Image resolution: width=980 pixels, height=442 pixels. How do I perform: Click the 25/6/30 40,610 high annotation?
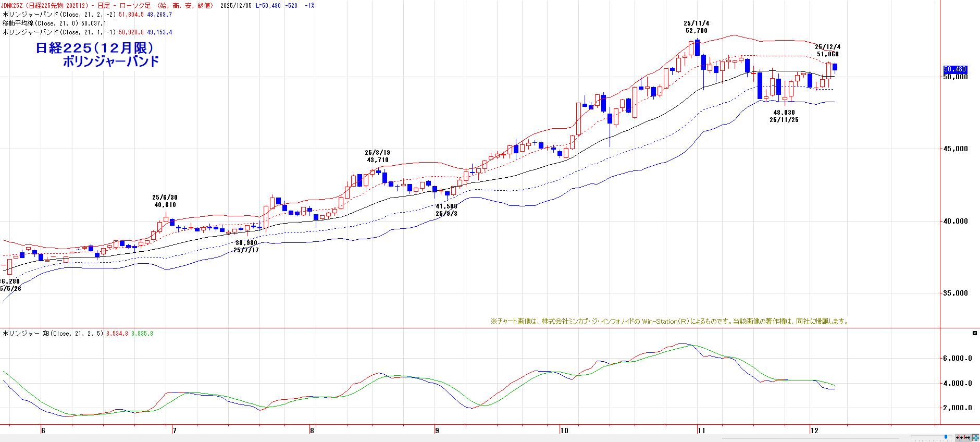165,201
